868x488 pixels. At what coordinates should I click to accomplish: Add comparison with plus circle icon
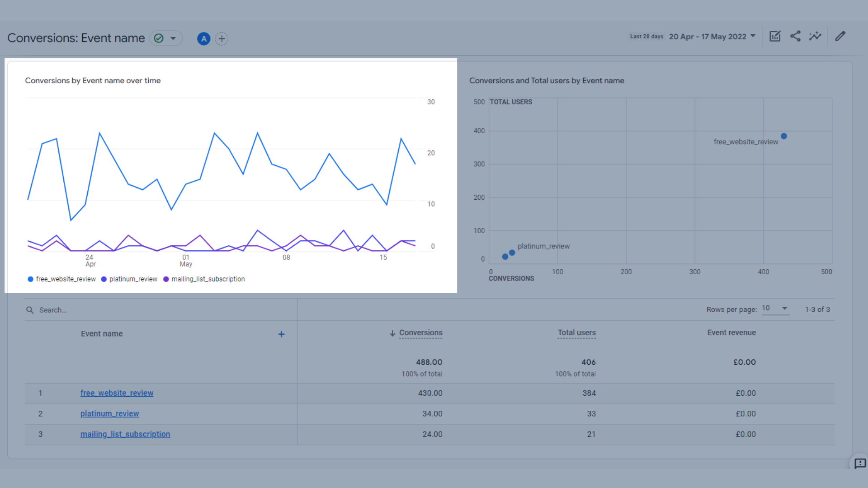[x=222, y=39]
